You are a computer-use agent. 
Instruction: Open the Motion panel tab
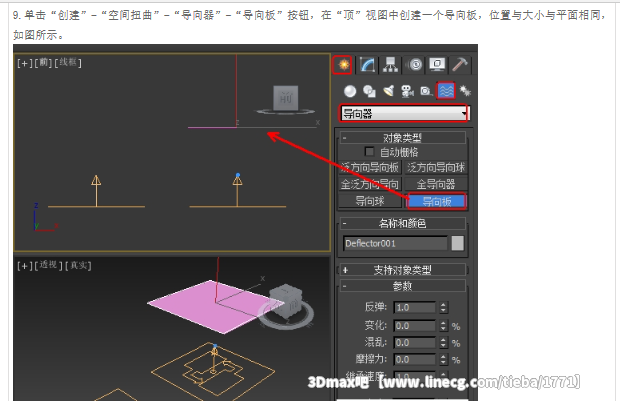coord(415,64)
